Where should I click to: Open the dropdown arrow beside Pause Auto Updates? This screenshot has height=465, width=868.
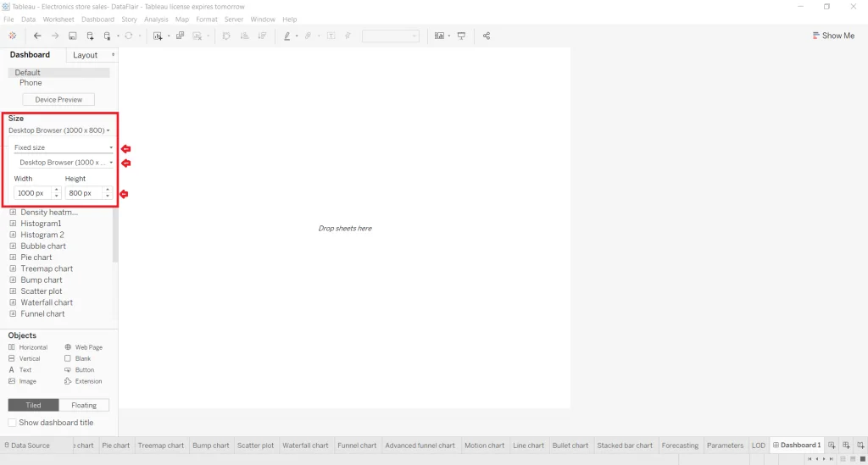click(118, 36)
